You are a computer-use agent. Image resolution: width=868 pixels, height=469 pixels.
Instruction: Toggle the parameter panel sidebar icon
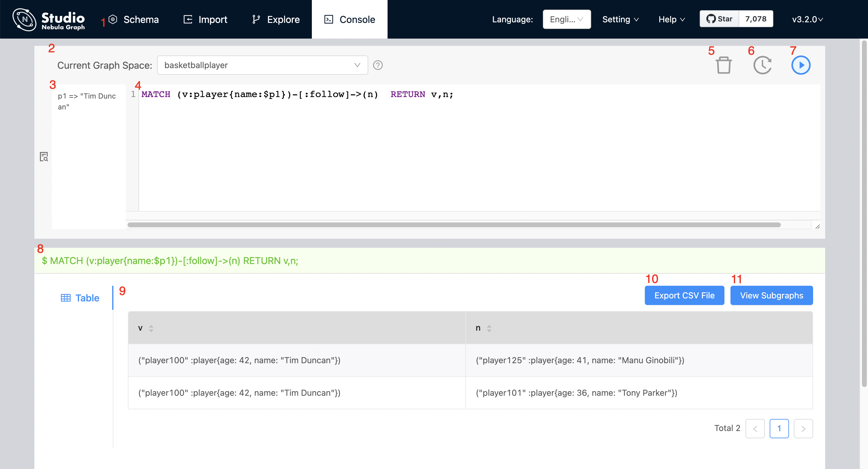(44, 156)
